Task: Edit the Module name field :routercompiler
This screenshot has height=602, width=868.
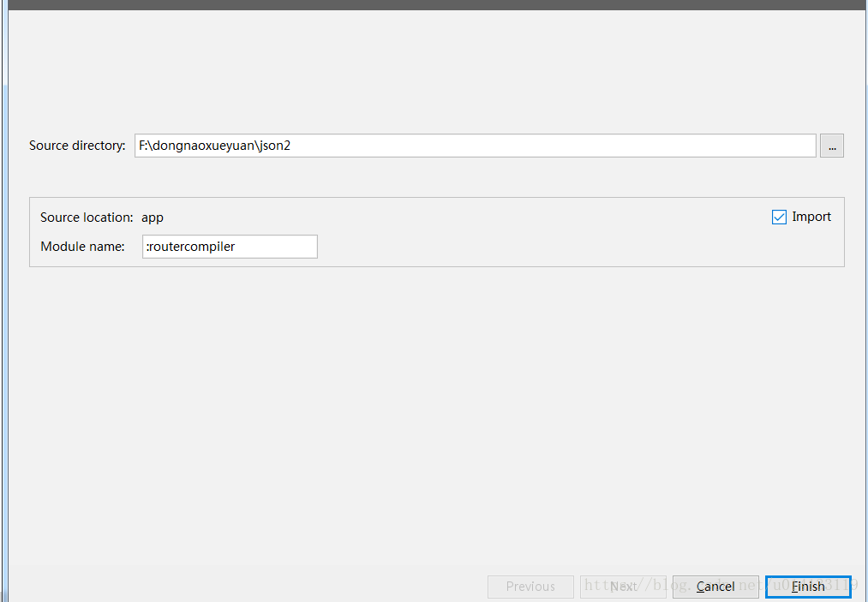Action: click(x=230, y=247)
